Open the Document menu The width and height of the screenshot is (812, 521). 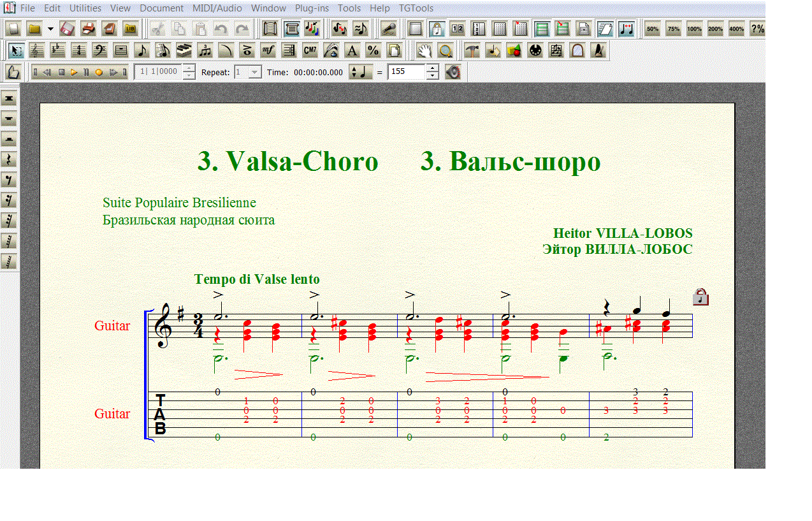[x=161, y=8]
